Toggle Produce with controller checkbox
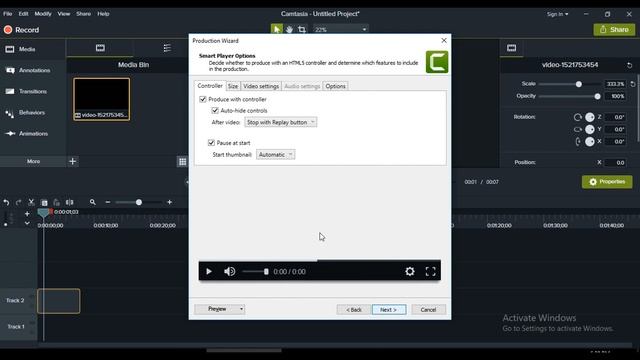The width and height of the screenshot is (640, 360). 203,99
